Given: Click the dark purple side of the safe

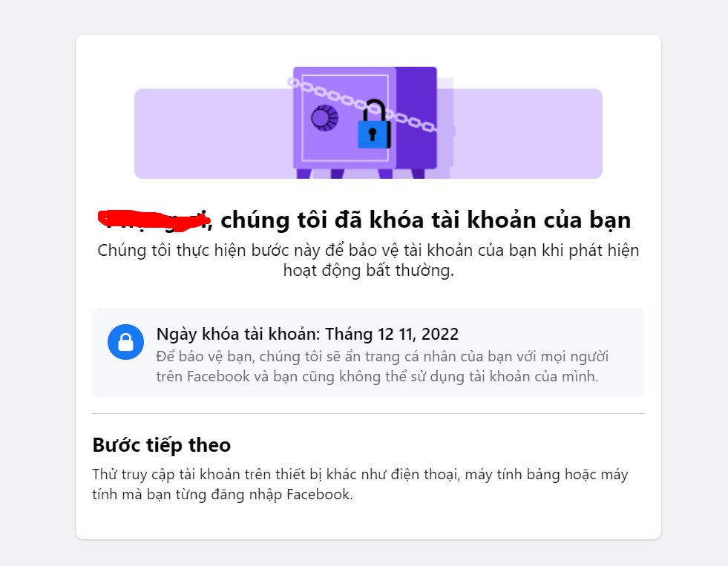Looking at the screenshot, I should tap(416, 117).
